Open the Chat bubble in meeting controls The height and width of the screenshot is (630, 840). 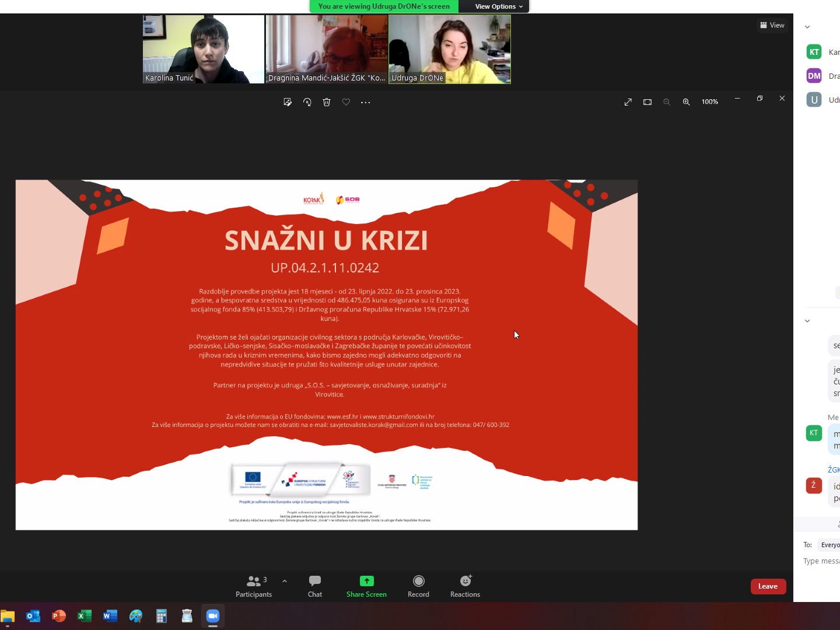315,586
